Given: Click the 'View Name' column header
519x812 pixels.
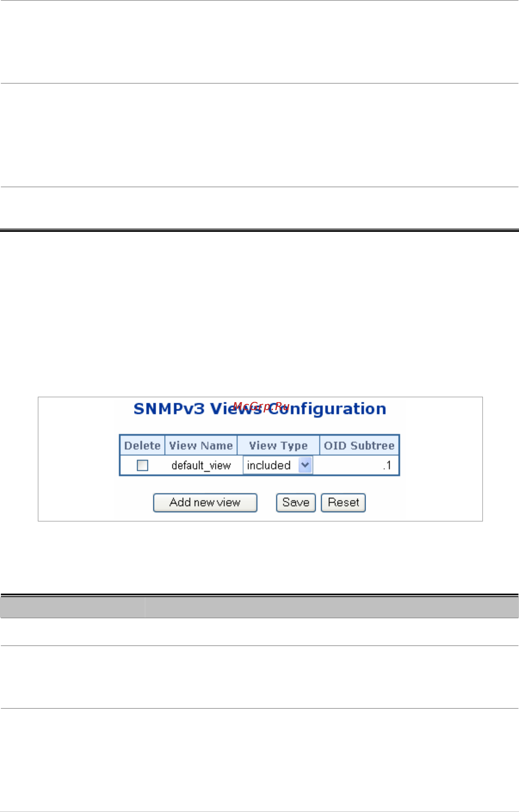Looking at the screenshot, I should click(x=201, y=445).
